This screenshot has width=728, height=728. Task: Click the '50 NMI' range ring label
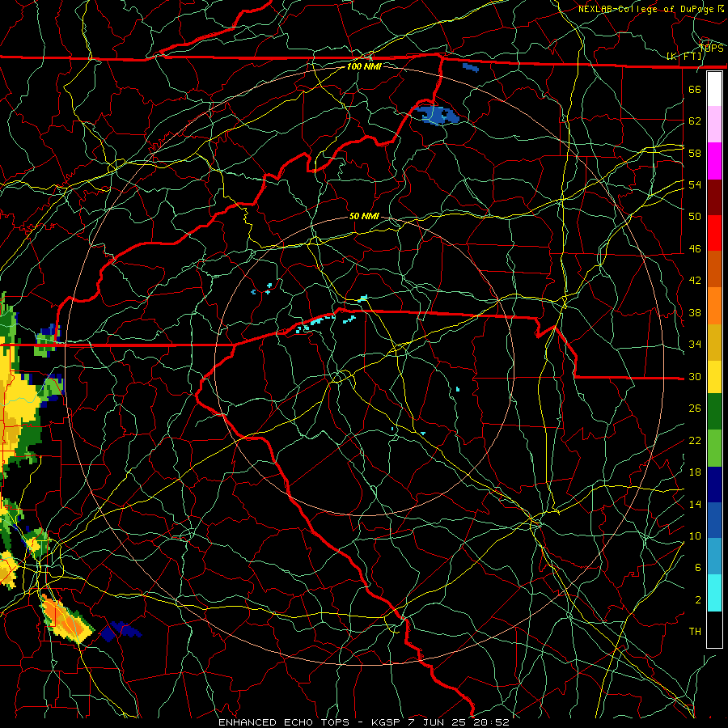364,216
